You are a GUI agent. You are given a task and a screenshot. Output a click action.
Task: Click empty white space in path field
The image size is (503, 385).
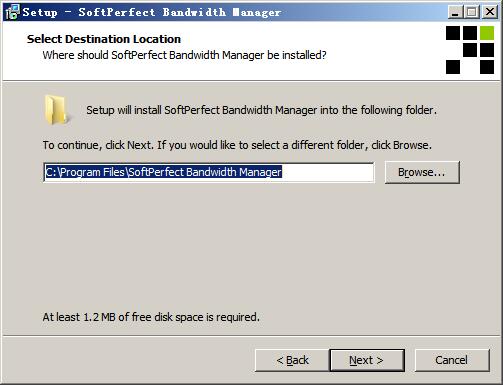[x=327, y=172]
